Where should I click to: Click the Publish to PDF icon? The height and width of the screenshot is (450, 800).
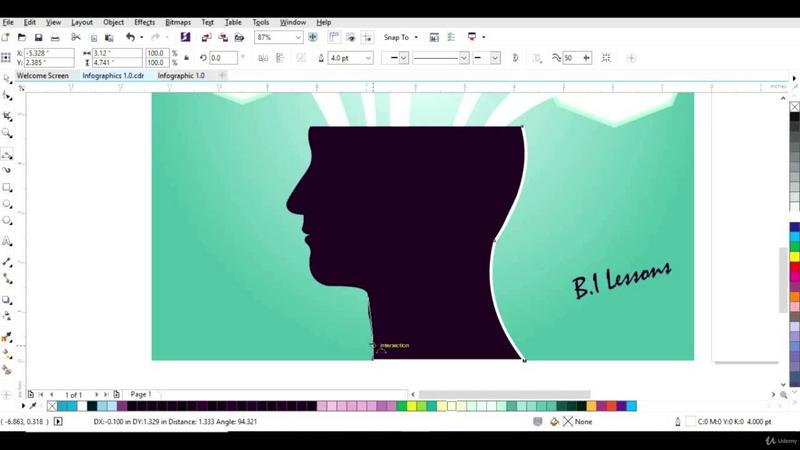(x=239, y=37)
